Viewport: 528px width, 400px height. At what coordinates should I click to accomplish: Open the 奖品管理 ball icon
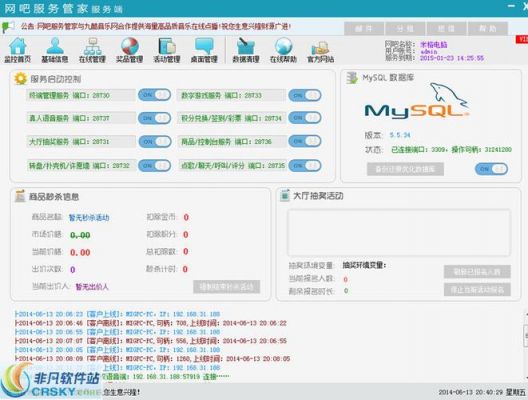coord(130,50)
